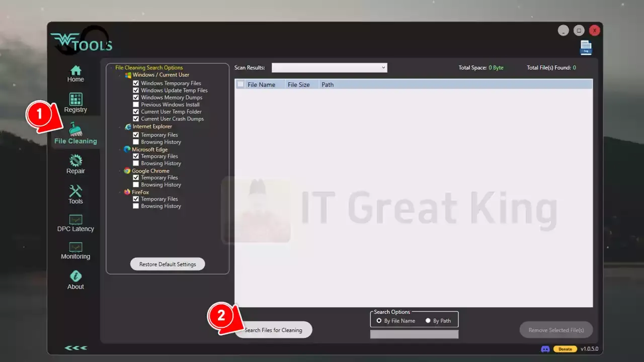644x362 pixels.
Task: Toggle Google Chrome Temporary Files checkbox
Action: coord(136,177)
